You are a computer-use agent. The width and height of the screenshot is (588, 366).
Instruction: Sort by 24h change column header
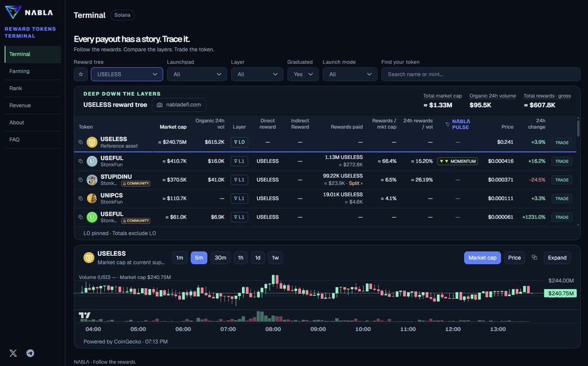pos(537,124)
